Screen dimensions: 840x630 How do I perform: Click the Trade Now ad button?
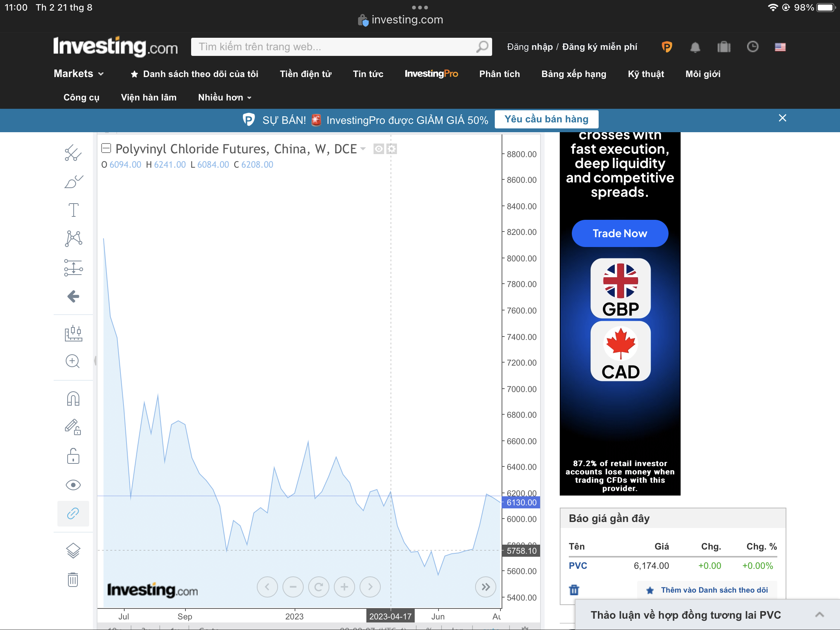coord(620,233)
